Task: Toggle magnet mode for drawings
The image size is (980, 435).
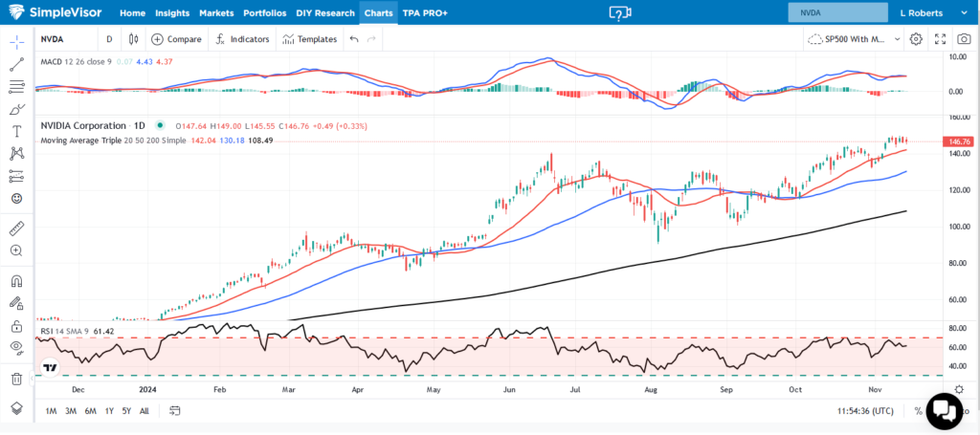Action: point(17,281)
